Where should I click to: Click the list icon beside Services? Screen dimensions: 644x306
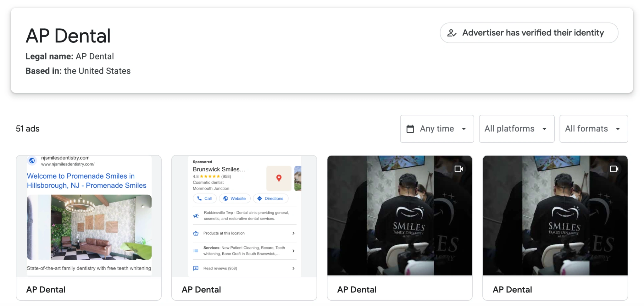coord(196,251)
